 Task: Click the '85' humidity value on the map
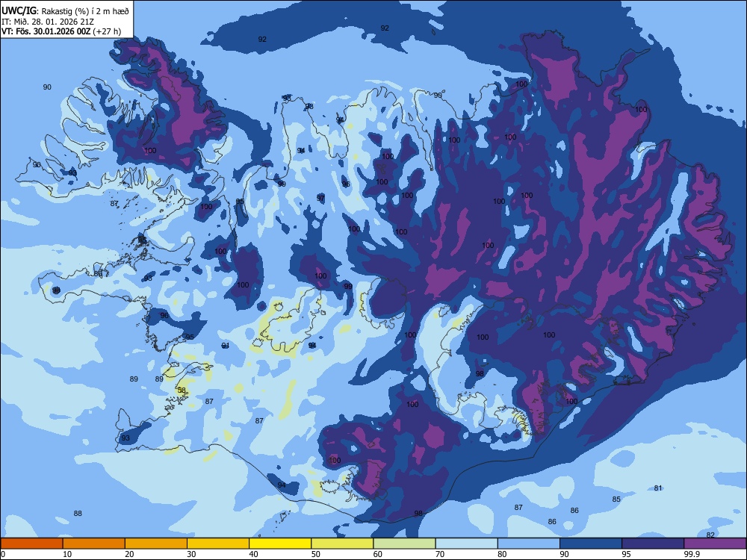pyautogui.click(x=616, y=499)
